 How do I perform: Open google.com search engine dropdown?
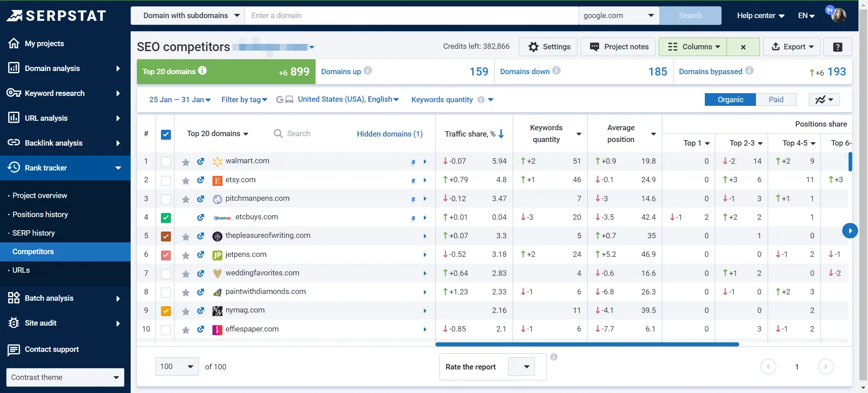619,15
